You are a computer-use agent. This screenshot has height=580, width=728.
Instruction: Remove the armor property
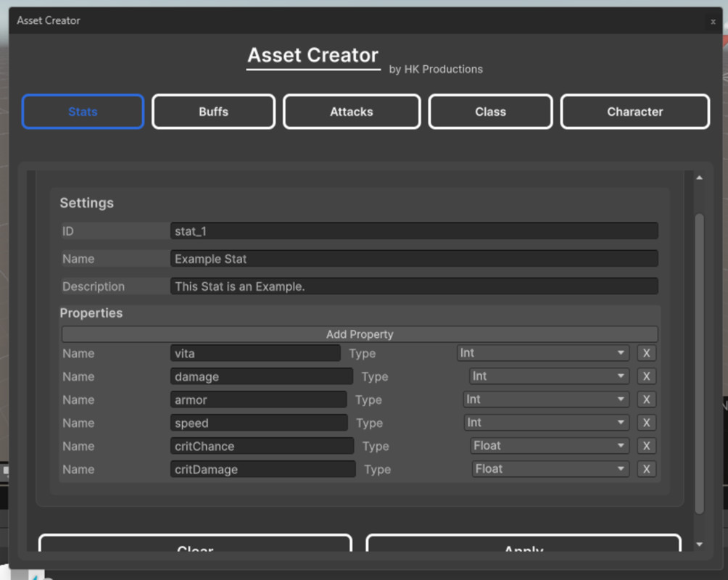(646, 399)
